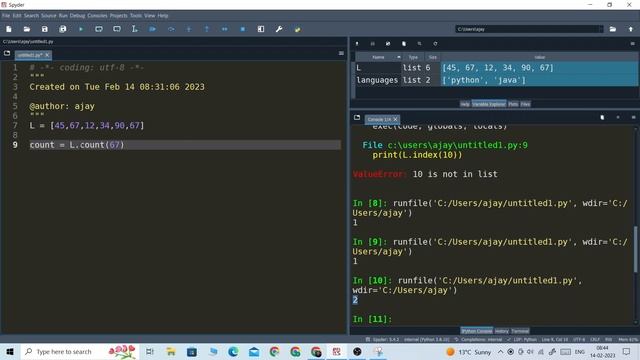Open console pane options menu
Screen dimensions: 640x360
(633, 118)
